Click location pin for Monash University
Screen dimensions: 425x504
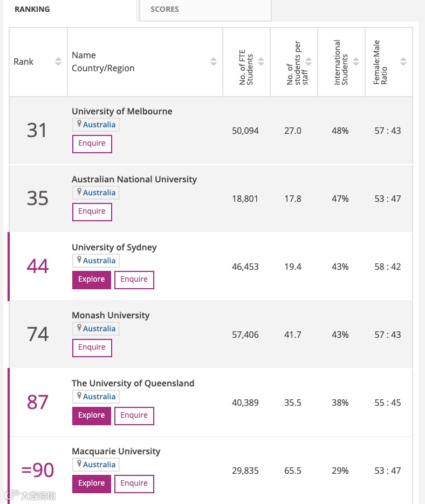pyautogui.click(x=79, y=328)
